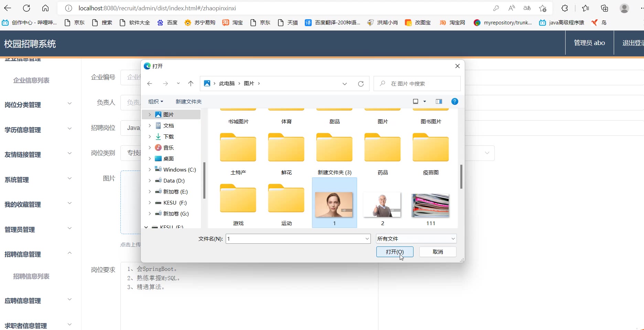644x330 pixels.
Task: Click the 打开(O) button
Action: (395, 252)
